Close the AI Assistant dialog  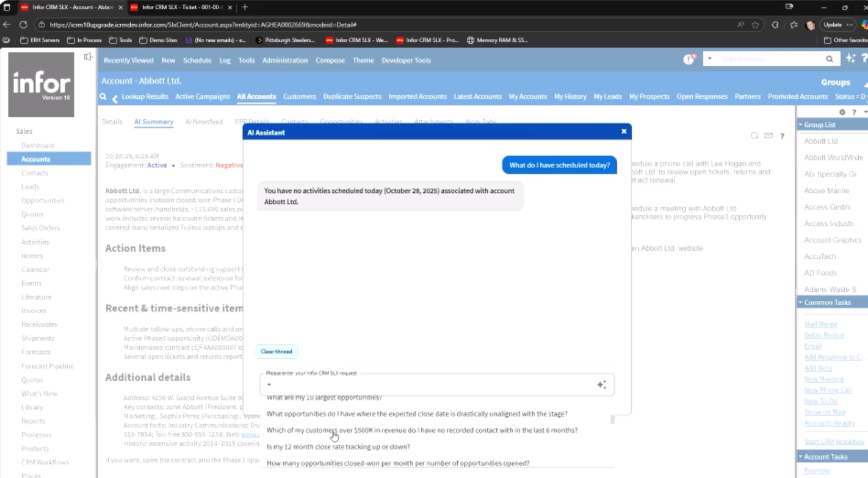tap(624, 131)
